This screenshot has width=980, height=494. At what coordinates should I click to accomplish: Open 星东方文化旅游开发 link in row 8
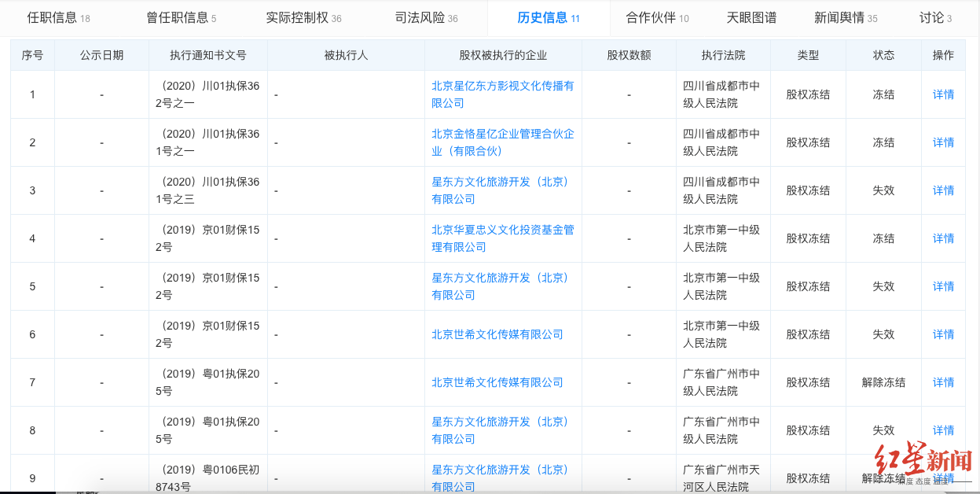click(500, 430)
